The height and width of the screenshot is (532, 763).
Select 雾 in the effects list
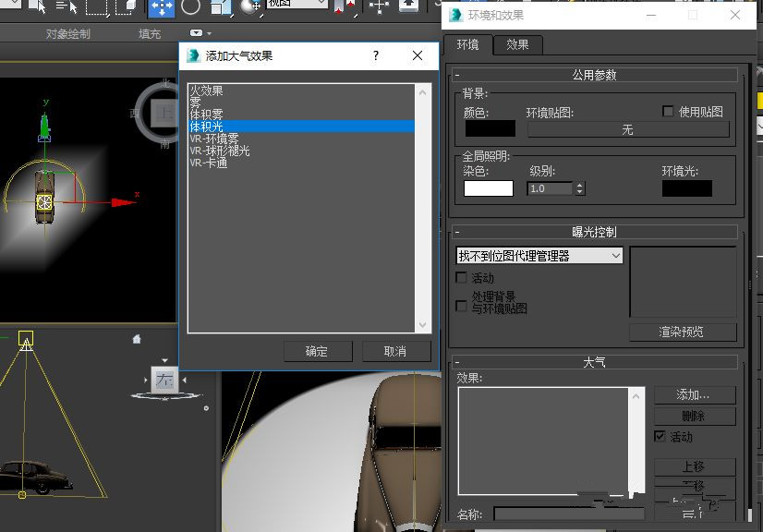(302, 103)
